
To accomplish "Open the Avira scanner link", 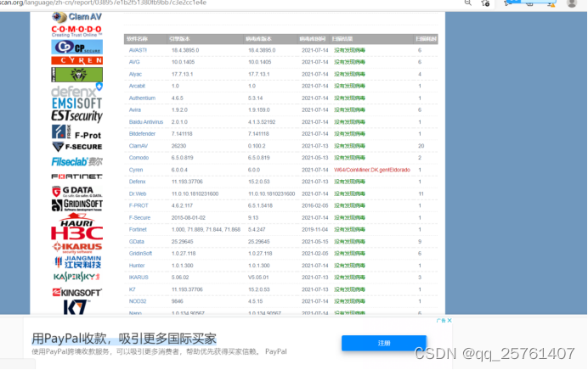I will coord(135,110).
